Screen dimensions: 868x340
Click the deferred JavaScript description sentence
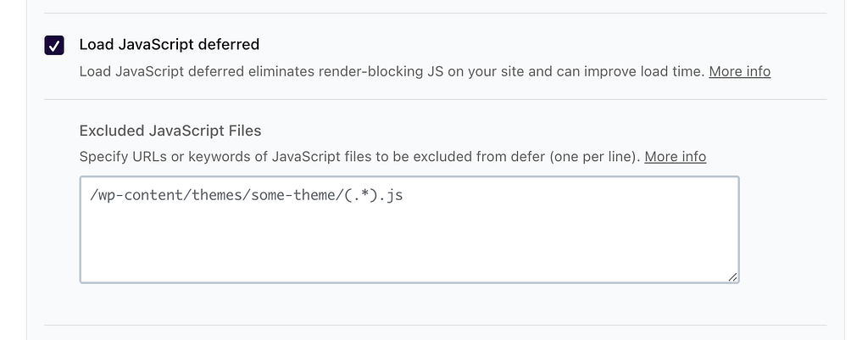(392, 71)
